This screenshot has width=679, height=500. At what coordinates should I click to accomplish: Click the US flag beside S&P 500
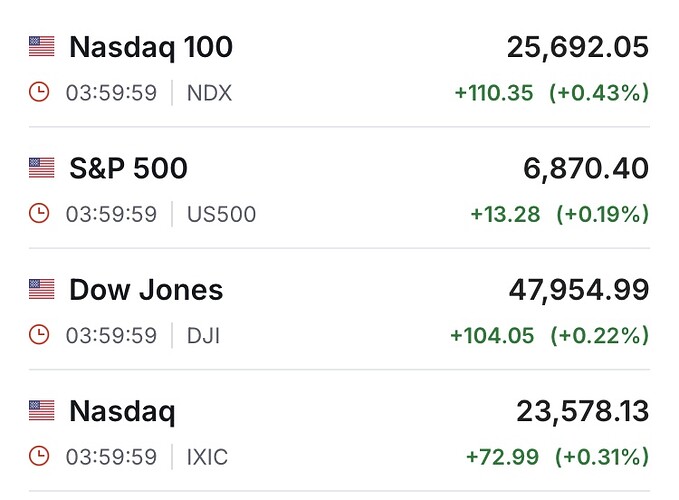(x=41, y=168)
